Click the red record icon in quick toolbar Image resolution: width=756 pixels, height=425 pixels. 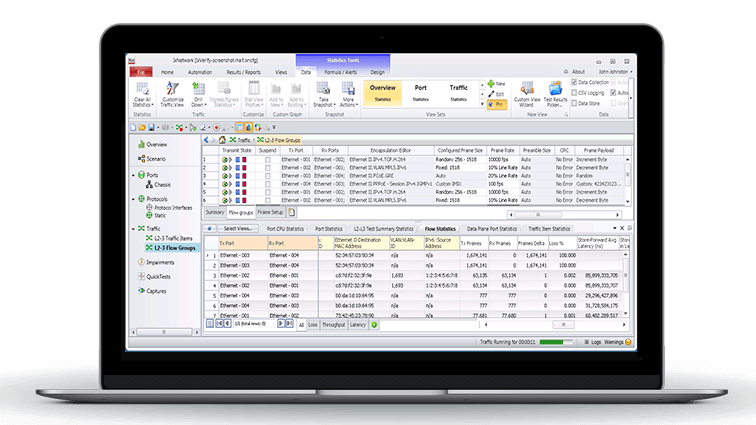[x=216, y=127]
